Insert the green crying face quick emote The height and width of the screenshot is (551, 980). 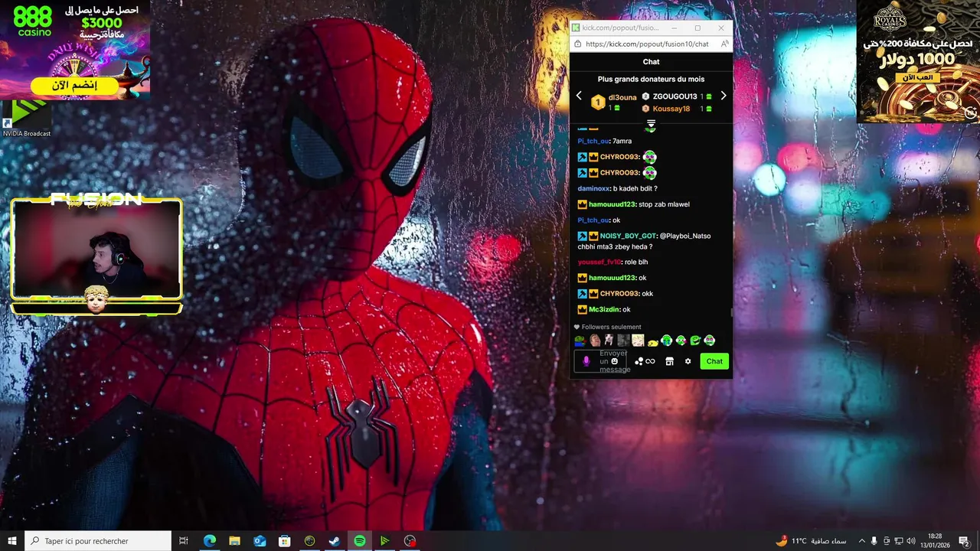point(666,341)
